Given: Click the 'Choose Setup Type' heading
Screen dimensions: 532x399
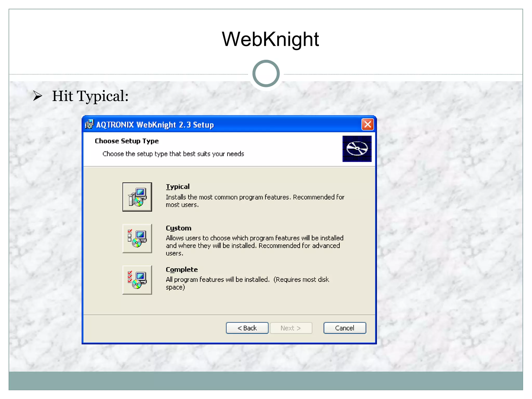Looking at the screenshot, I should pyautogui.click(x=127, y=141).
